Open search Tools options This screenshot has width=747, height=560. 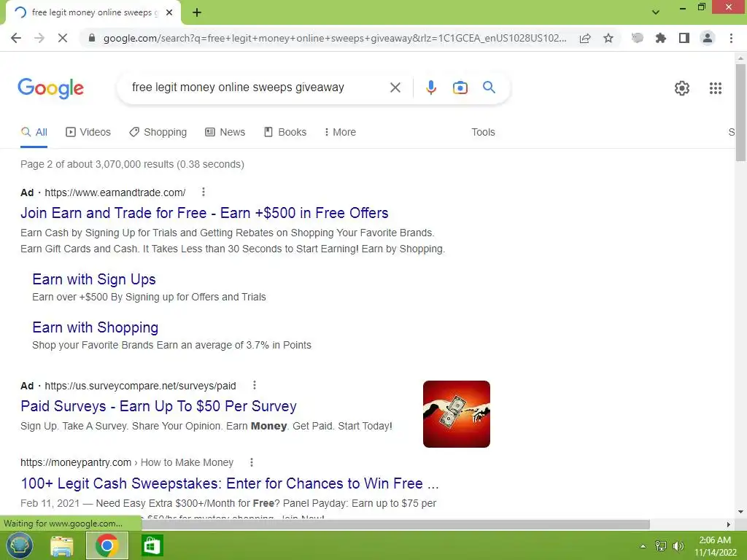click(483, 133)
